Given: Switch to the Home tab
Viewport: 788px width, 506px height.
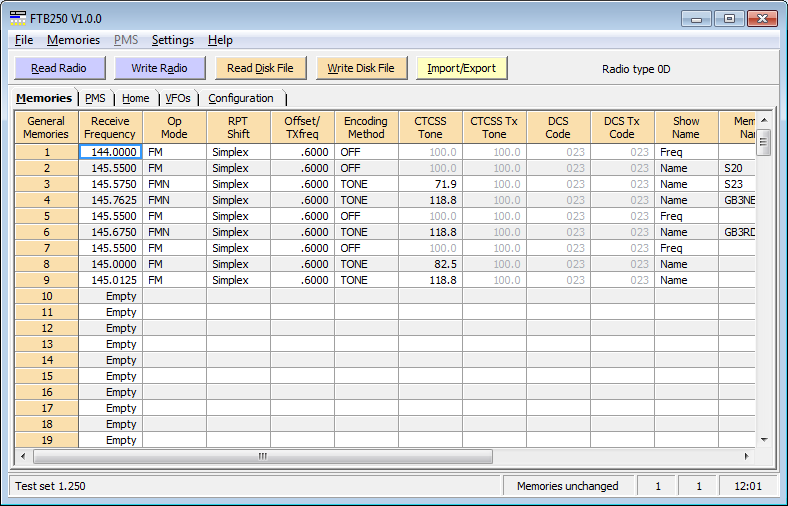Looking at the screenshot, I should coord(135,98).
